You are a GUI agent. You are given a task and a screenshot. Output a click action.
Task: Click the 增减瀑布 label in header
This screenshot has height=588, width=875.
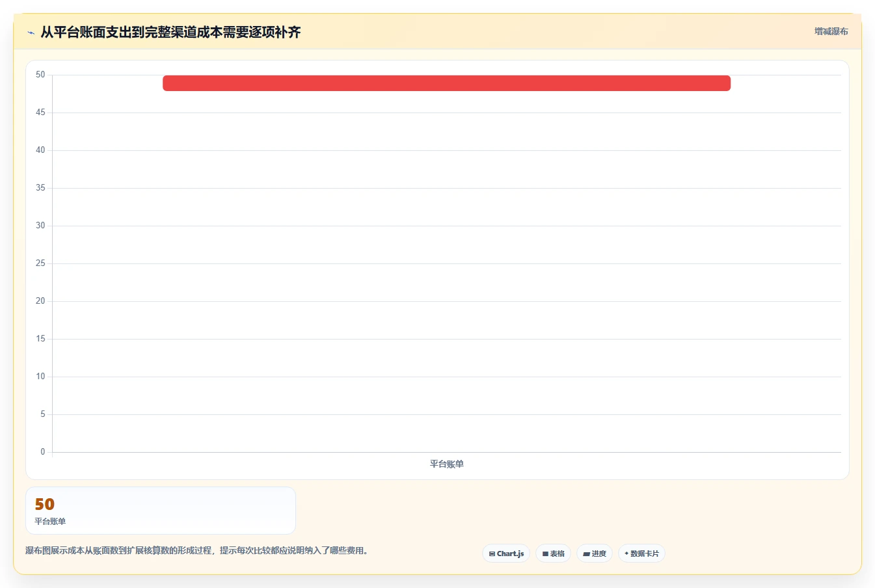(831, 31)
